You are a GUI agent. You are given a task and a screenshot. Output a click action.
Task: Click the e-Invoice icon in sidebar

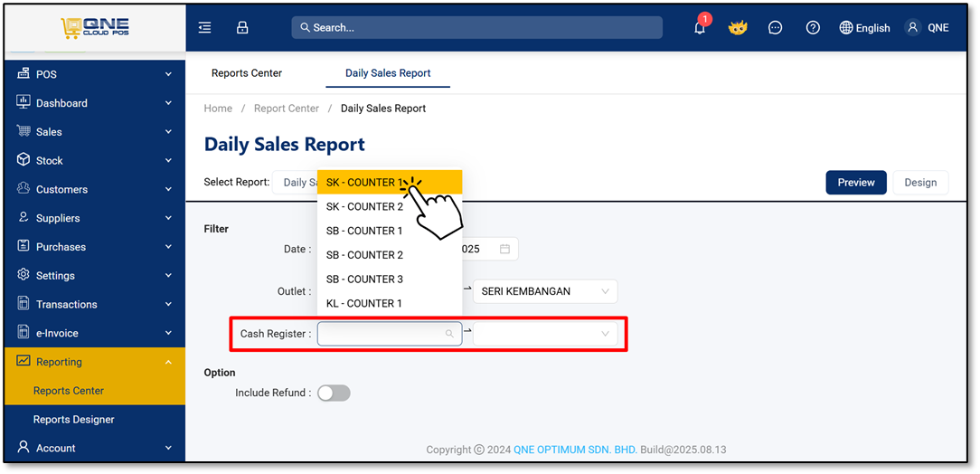point(24,333)
